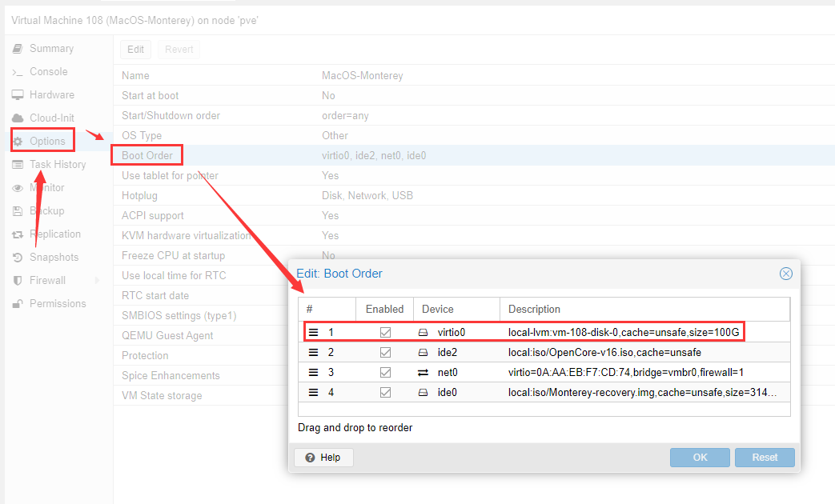Screen dimensions: 835x504
Task: Click drag handle icon for virtio0 row
Action: click(x=314, y=332)
